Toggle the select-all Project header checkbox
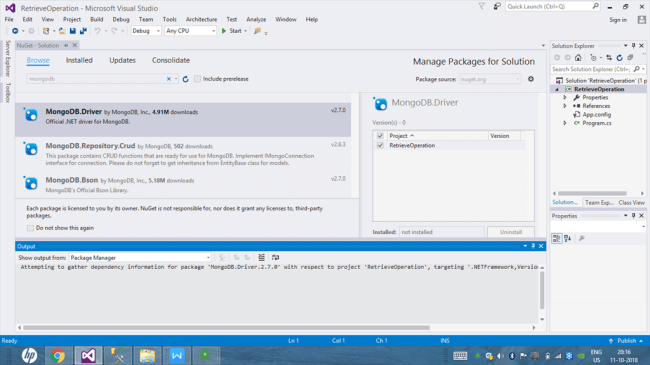 [x=380, y=136]
